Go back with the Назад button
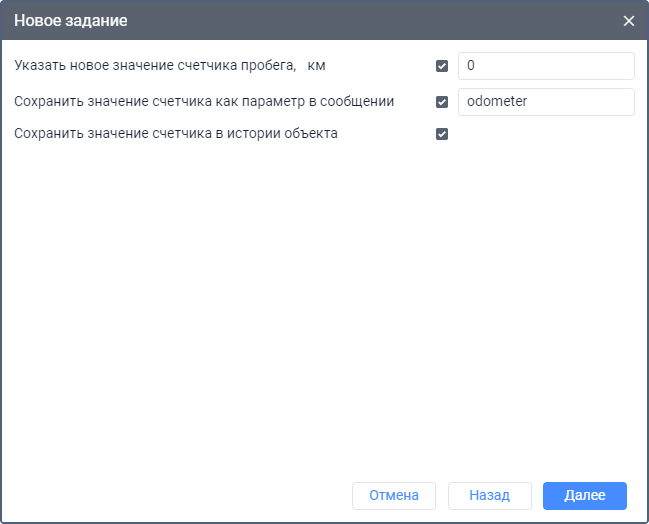Viewport: 649px width, 524px height. tap(489, 495)
